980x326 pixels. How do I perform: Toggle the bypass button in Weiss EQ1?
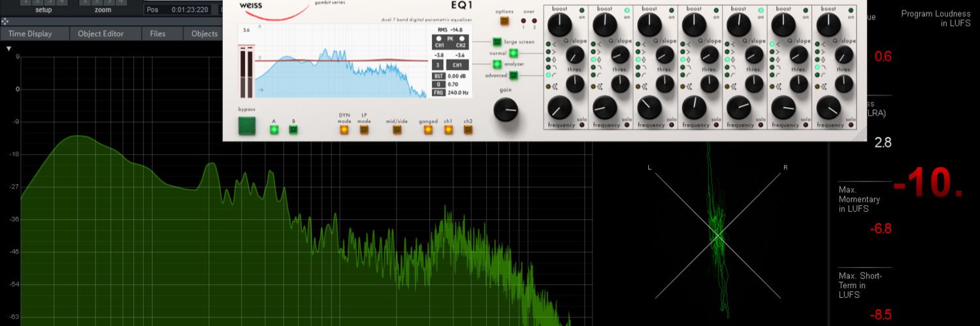tap(247, 126)
